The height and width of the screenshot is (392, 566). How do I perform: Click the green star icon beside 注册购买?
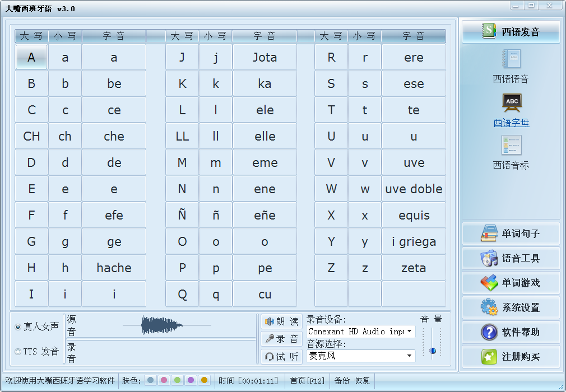coord(489,357)
